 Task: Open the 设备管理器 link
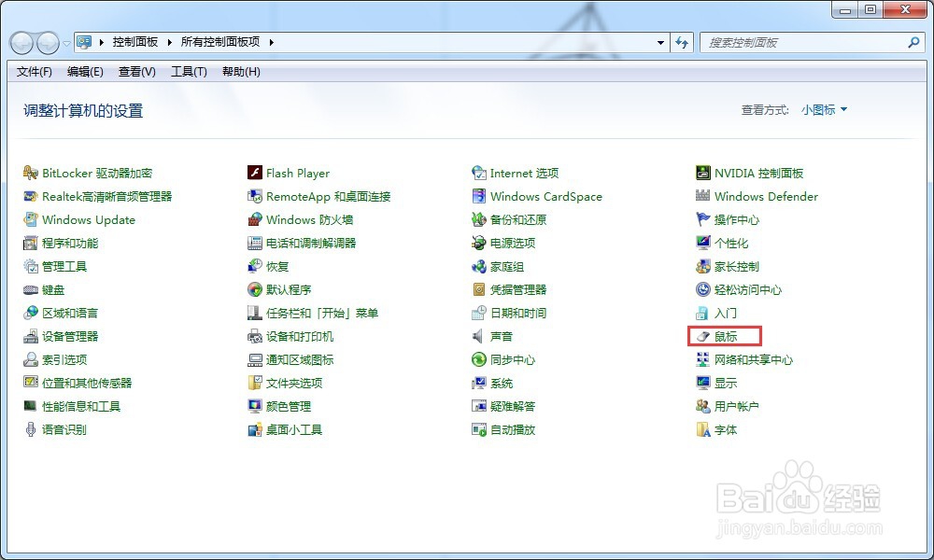coord(70,337)
